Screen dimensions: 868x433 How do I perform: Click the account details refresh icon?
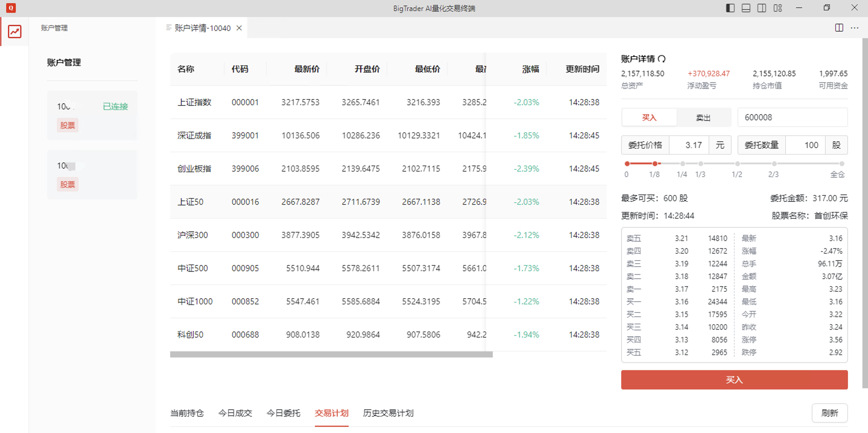click(662, 59)
